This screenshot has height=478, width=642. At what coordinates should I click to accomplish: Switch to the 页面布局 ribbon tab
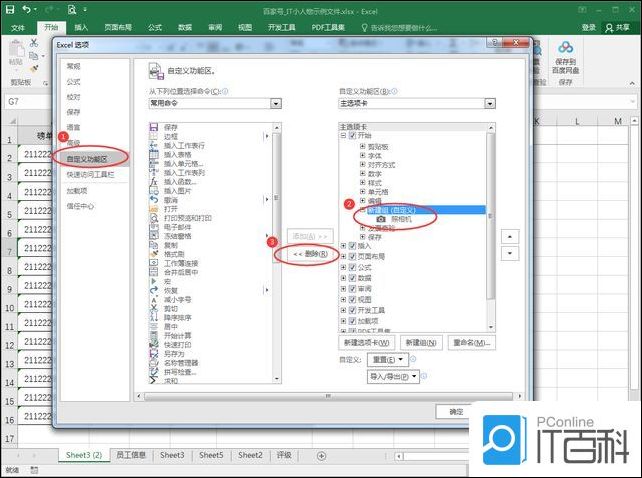tap(118, 27)
